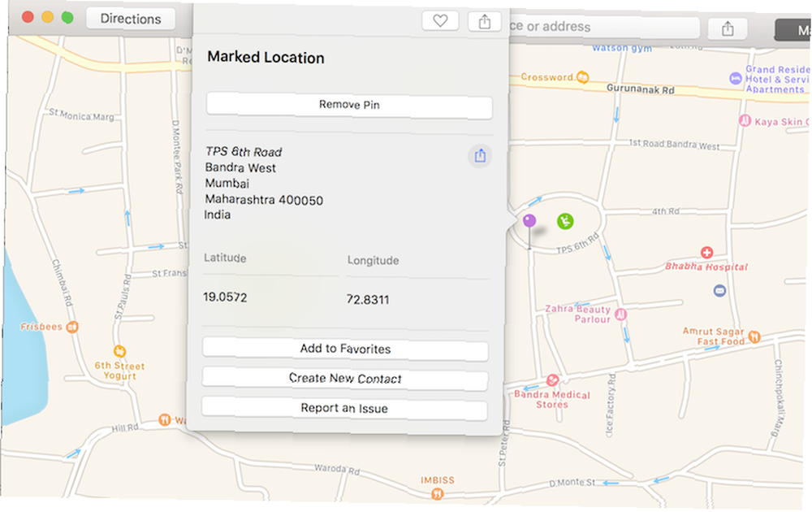This screenshot has width=812, height=512.
Task: Switch to the Map view tab
Action: pyautogui.click(x=793, y=31)
